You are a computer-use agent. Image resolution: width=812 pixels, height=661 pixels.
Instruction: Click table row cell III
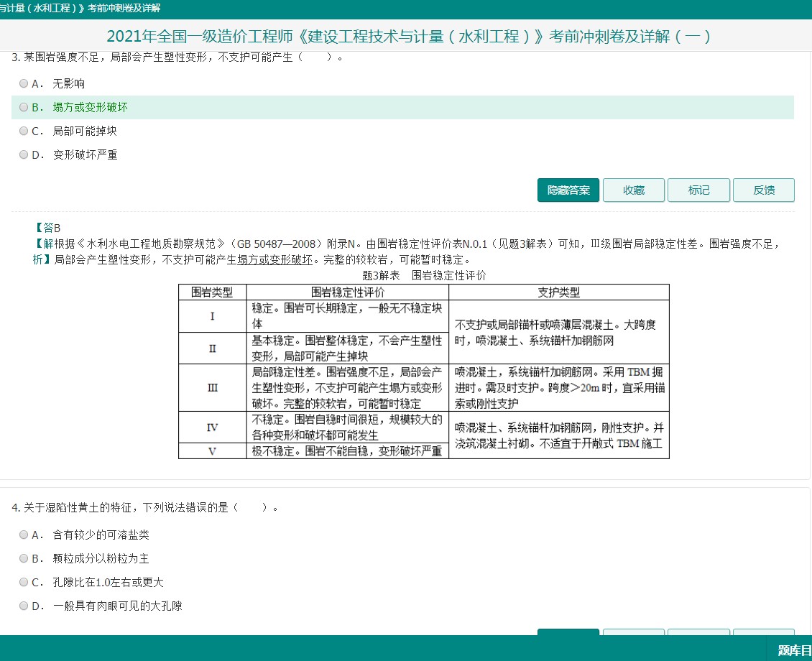coord(212,388)
